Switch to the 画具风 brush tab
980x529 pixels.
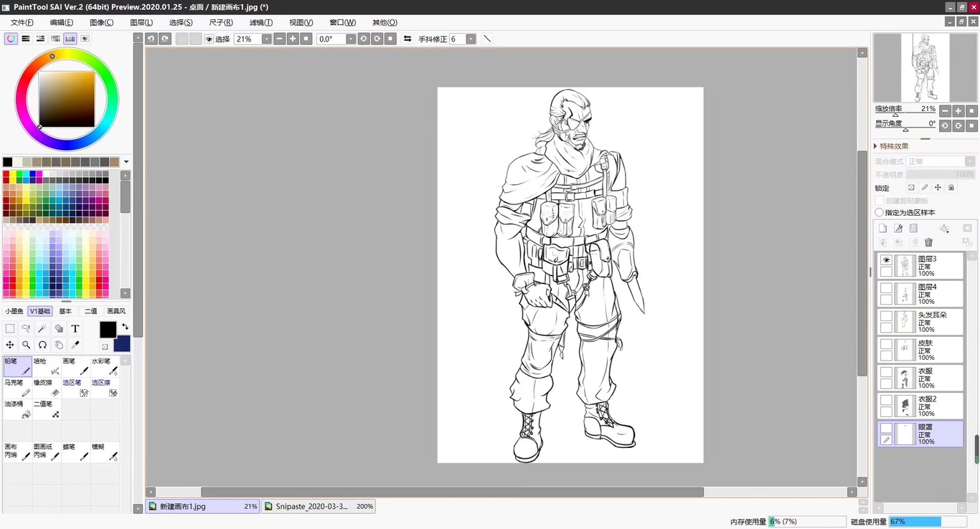click(x=116, y=311)
